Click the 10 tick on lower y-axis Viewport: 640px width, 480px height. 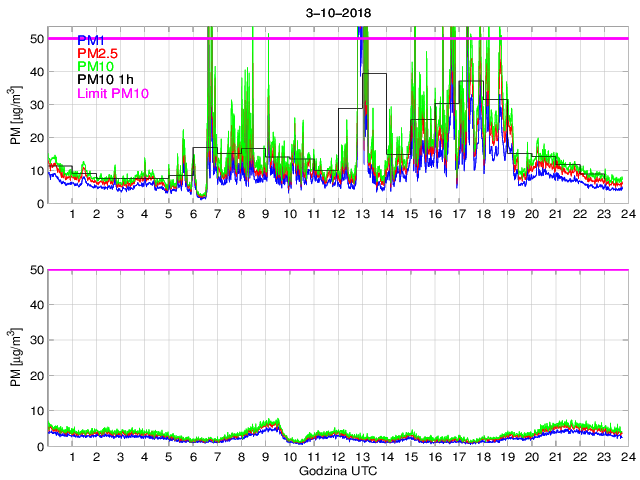point(37,411)
